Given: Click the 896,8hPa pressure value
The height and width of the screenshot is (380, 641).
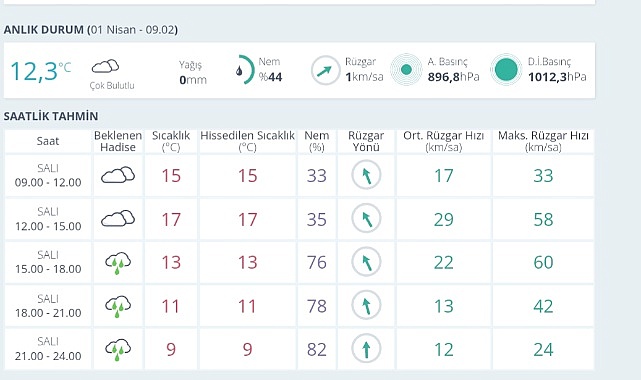Looking at the screenshot, I should coord(453,77).
